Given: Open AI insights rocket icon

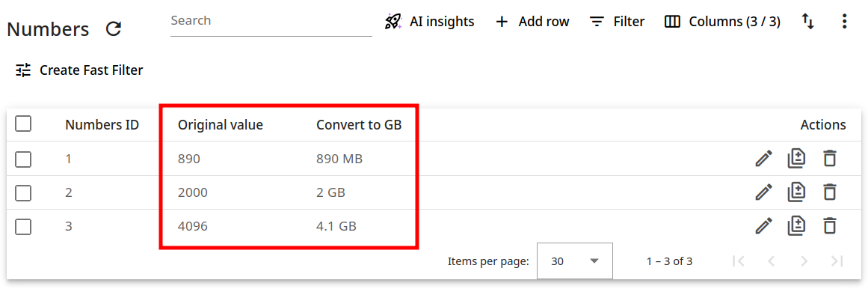Looking at the screenshot, I should point(393,22).
